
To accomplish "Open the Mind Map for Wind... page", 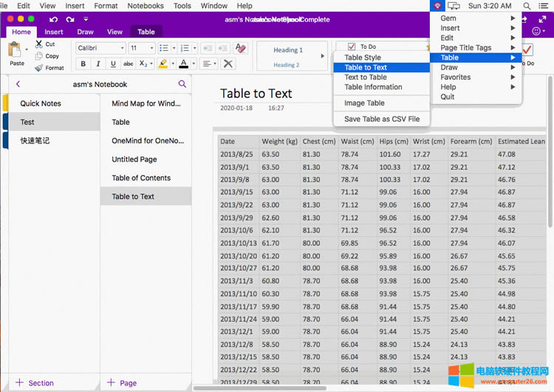I will 146,103.
